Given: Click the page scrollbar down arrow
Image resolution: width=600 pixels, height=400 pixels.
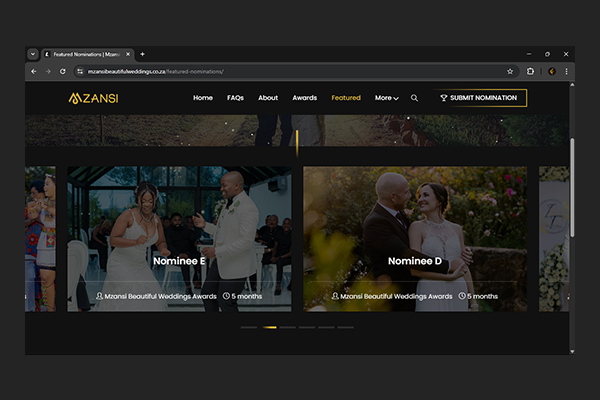Looking at the screenshot, I should point(572,351).
